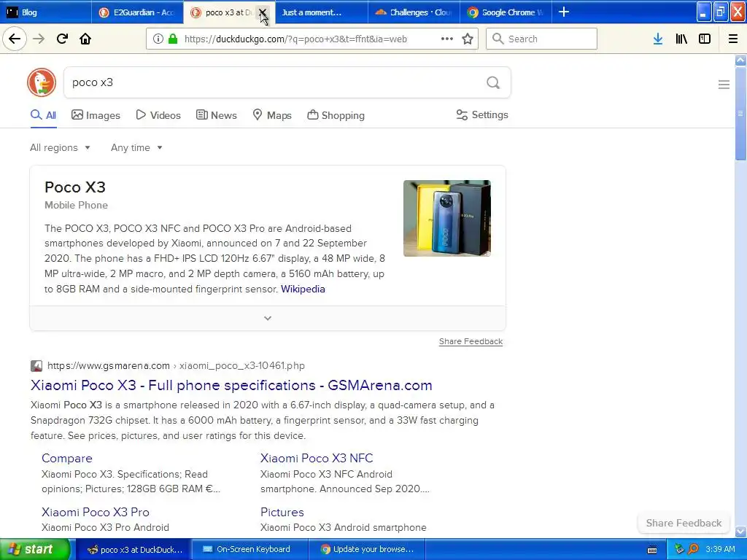Switch to the Challenges Cloudflare tab
747x560 pixels.
(414, 12)
